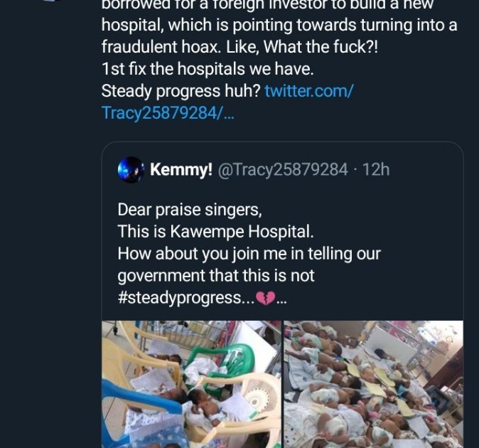The width and height of the screenshot is (479, 448).
Task: Open the @Tracy25879284 handle
Action: (x=283, y=170)
